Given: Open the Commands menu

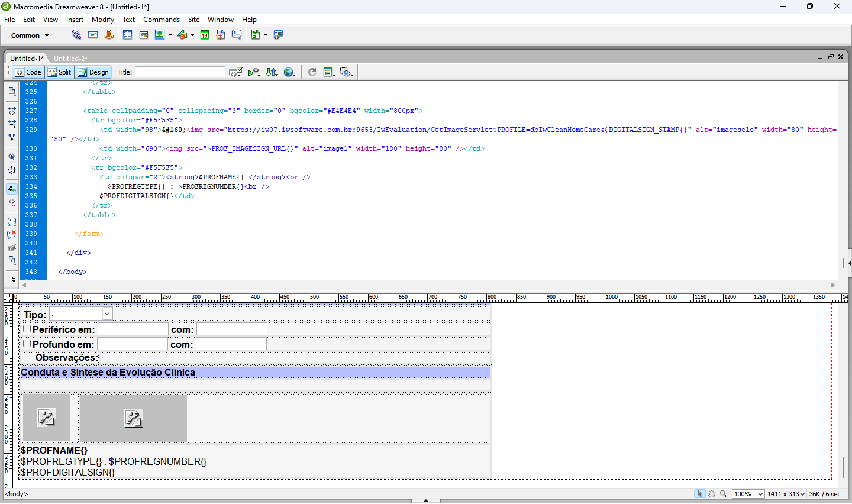Looking at the screenshot, I should (161, 20).
